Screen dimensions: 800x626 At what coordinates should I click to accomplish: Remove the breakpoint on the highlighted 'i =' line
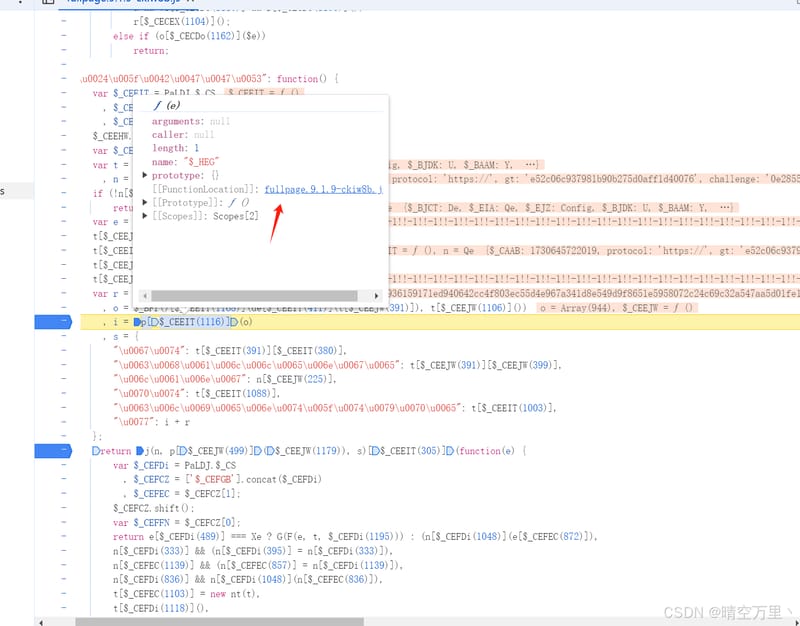point(53,322)
